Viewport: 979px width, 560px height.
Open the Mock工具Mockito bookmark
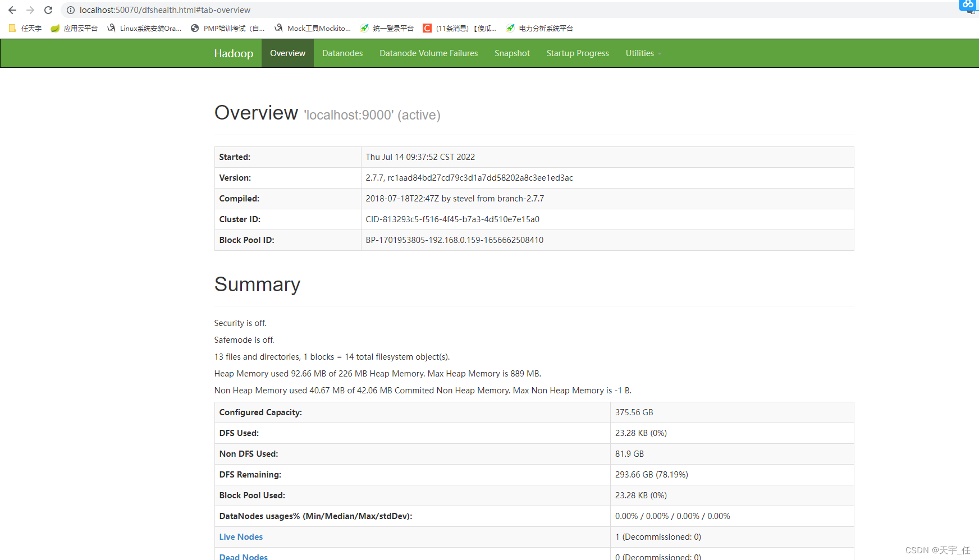tap(313, 29)
